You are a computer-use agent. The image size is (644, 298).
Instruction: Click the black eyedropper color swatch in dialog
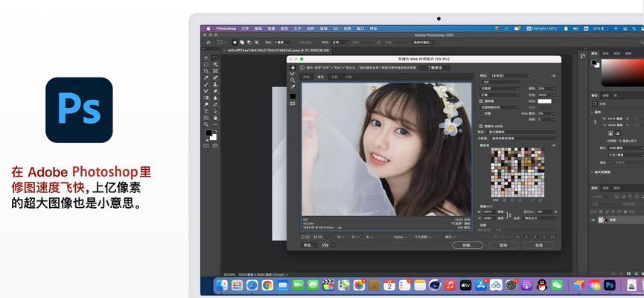[x=293, y=96]
